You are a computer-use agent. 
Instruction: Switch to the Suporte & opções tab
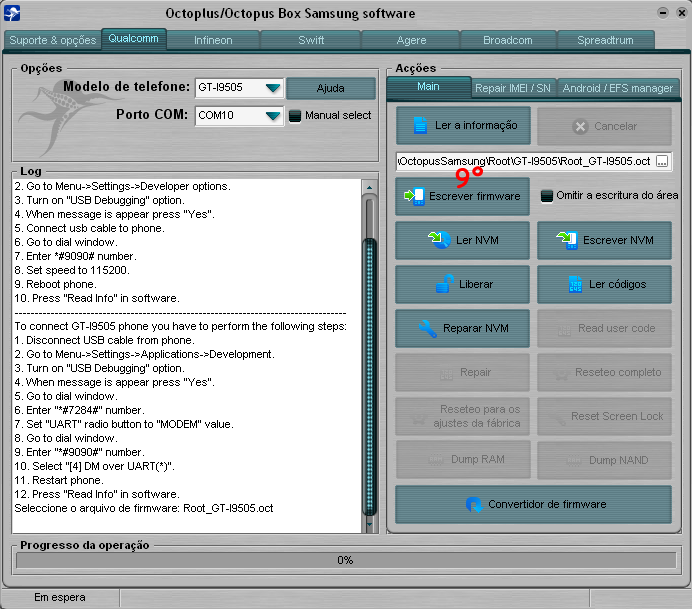[x=53, y=40]
